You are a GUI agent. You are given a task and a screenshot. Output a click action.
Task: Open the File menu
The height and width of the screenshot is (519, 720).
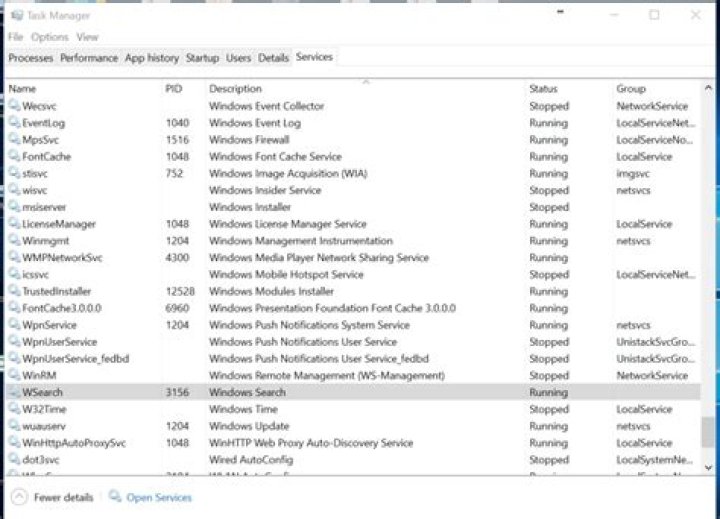point(15,37)
